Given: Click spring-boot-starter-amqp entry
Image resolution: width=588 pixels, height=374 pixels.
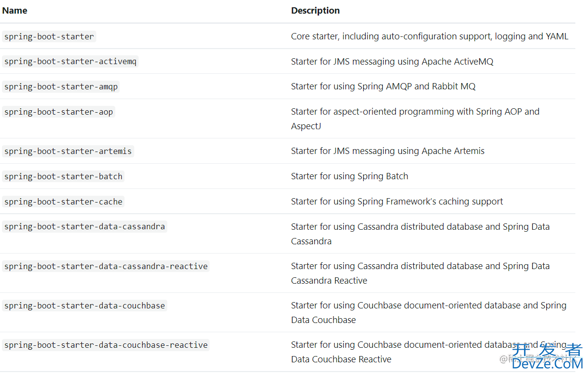Looking at the screenshot, I should tap(61, 86).
